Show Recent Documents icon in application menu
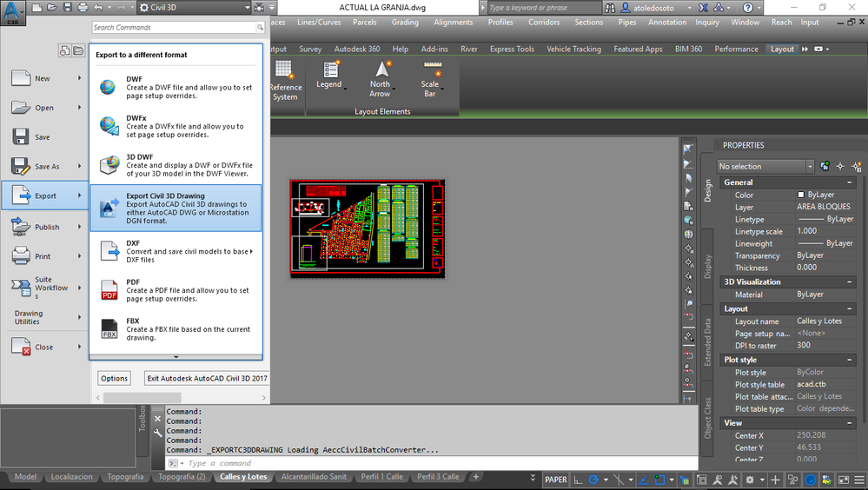Screen dimensions: 868x490 [65, 51]
